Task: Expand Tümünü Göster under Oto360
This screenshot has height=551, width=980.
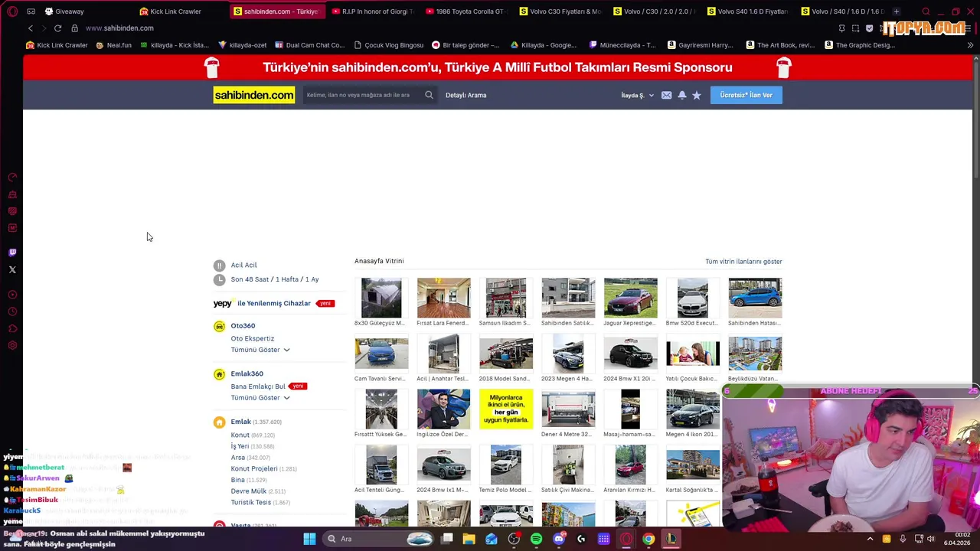Action: [260, 350]
